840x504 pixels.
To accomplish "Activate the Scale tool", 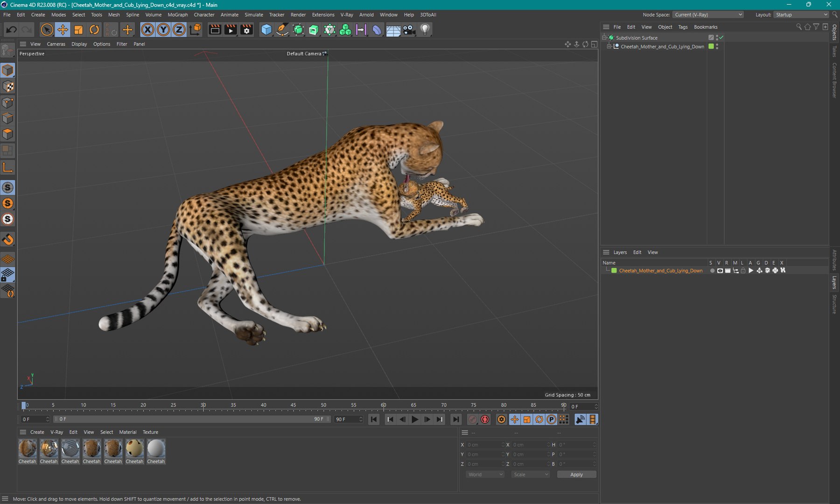I will pos(78,30).
